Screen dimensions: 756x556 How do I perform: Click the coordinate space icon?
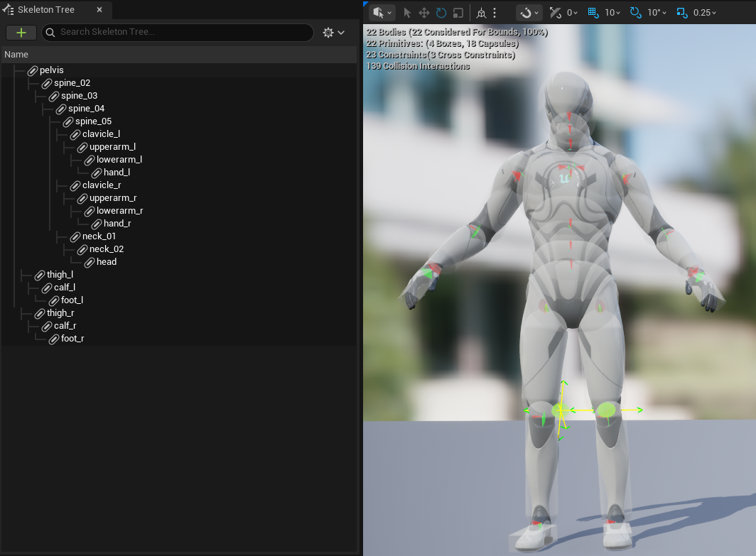tap(481, 13)
